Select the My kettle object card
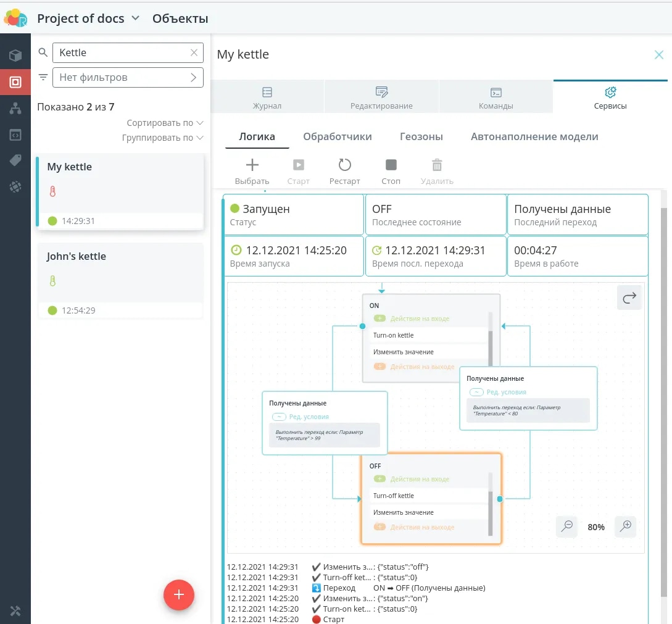 pos(120,193)
